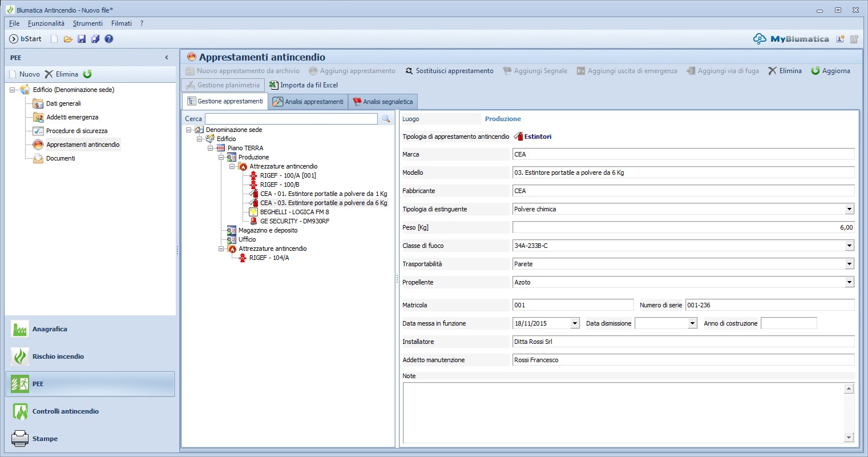Click Importa da fil Excel
The image size is (868, 457).
[x=304, y=85]
